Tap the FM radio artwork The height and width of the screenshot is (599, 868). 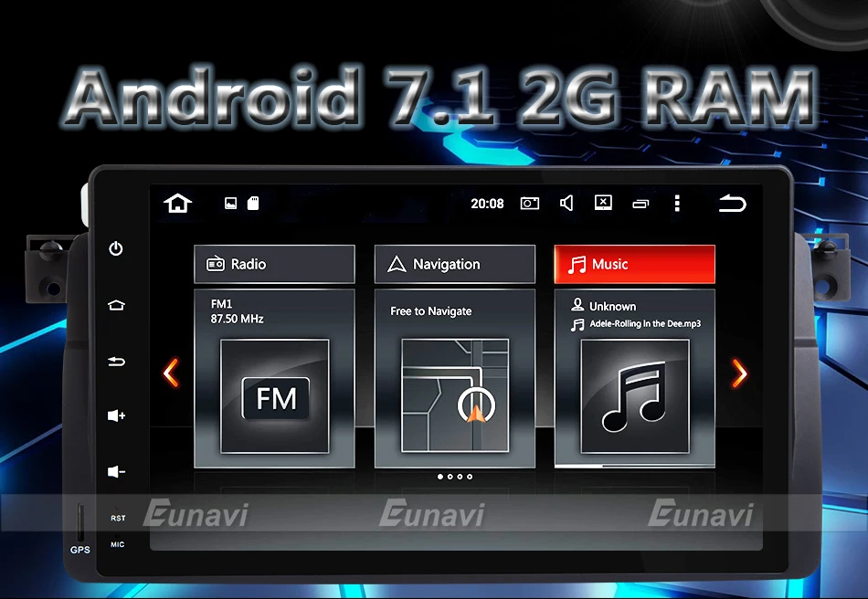tap(275, 396)
